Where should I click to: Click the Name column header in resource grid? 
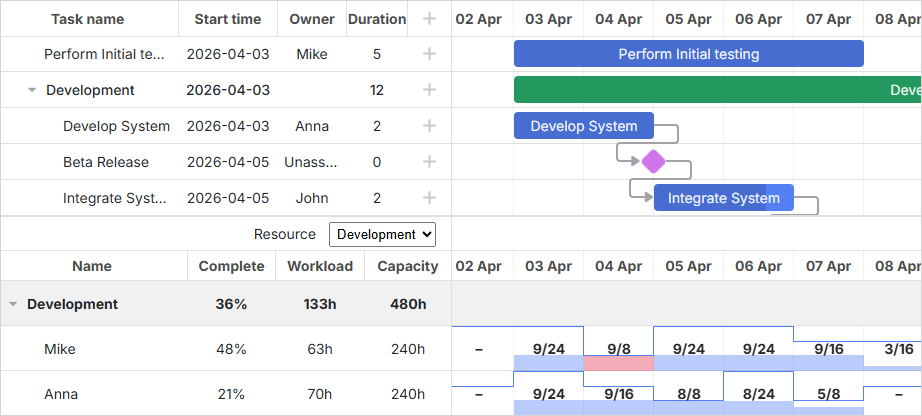pos(92,266)
